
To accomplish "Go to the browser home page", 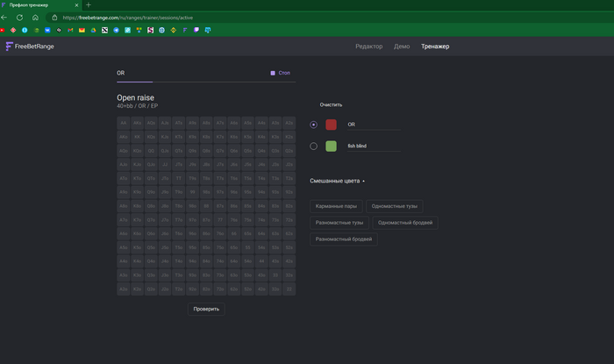I will coord(35,18).
